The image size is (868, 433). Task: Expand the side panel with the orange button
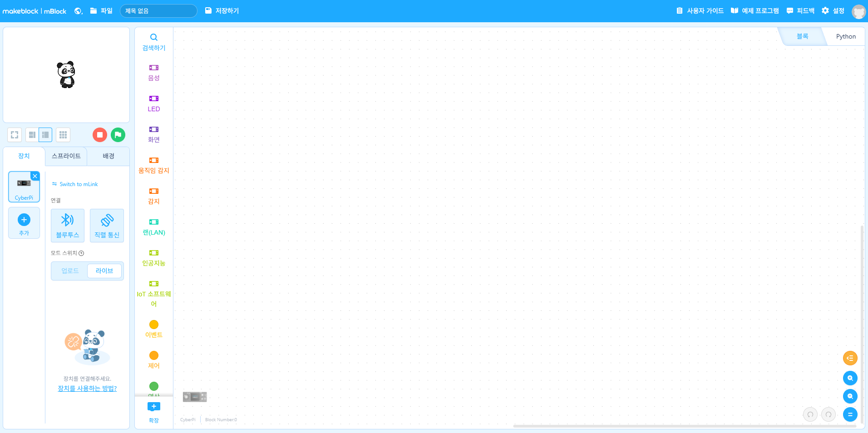850,358
